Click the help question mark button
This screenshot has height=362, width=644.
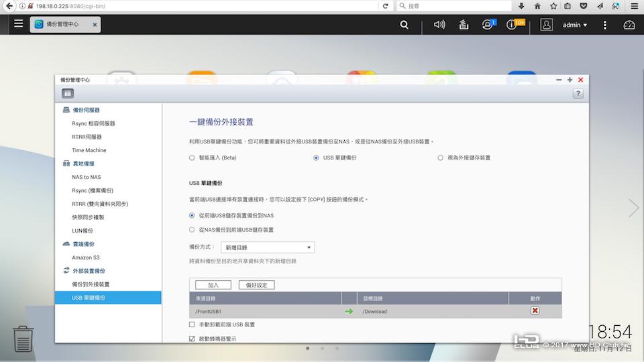[x=578, y=94]
